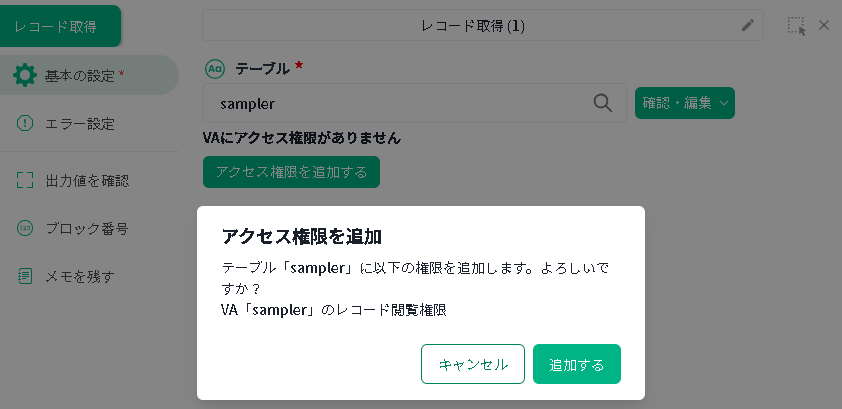Click the search magnifier in table field
This screenshot has width=842, height=409.
pos(603,103)
